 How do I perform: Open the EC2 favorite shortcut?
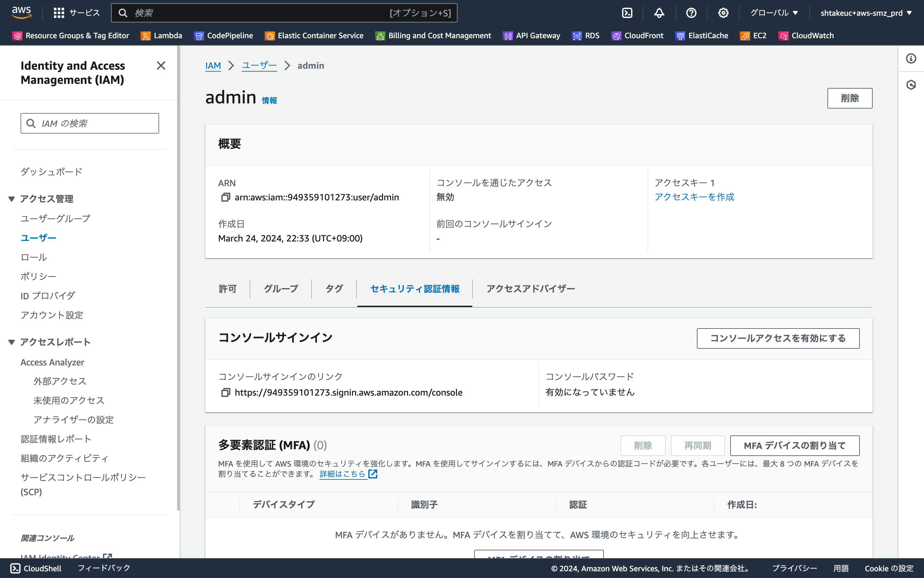tap(753, 36)
